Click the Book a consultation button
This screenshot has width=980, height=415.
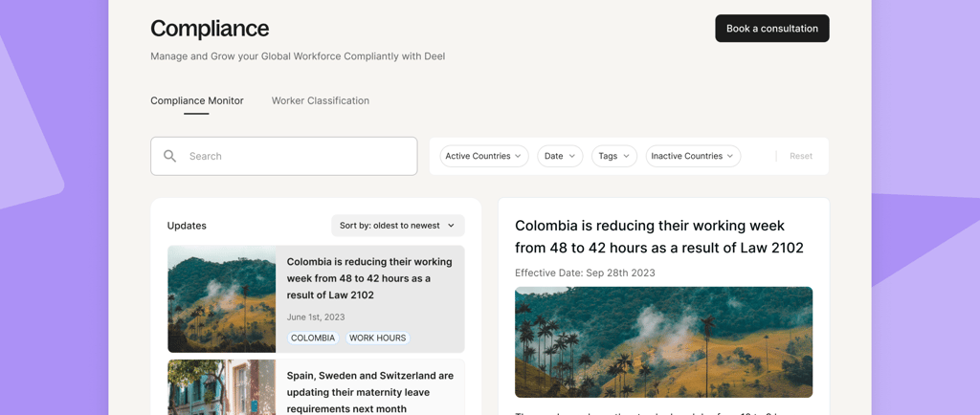771,29
